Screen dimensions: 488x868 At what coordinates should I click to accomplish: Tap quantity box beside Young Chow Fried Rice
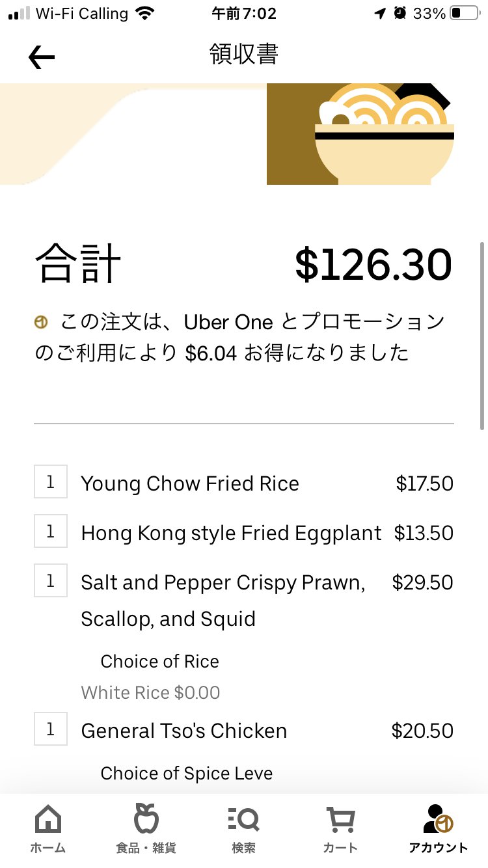click(x=51, y=482)
